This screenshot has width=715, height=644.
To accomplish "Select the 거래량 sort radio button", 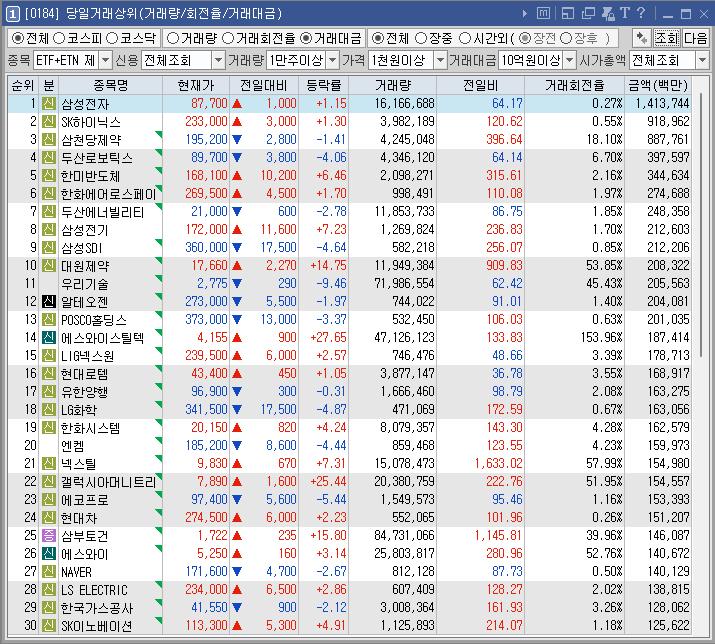I will [173, 38].
